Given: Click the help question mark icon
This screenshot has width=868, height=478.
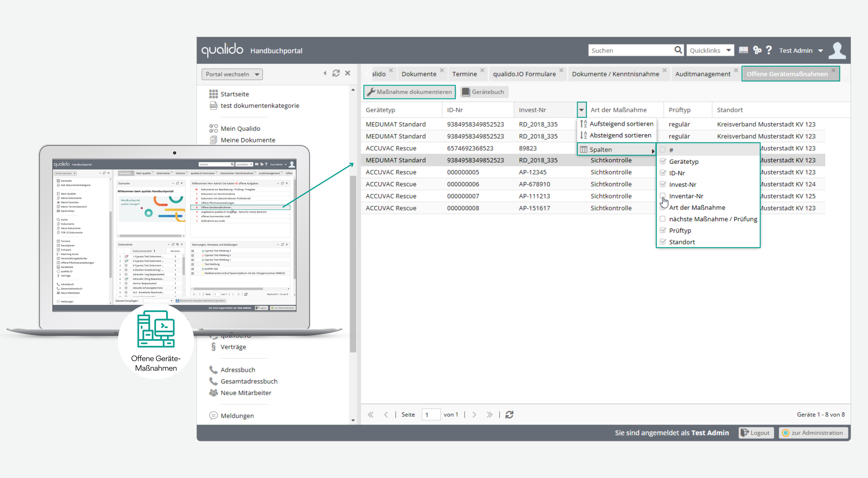Looking at the screenshot, I should tap(769, 50).
